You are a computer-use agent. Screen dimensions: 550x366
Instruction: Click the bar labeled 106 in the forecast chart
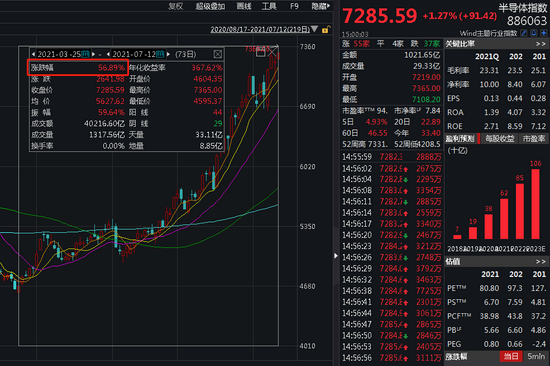[536, 204]
